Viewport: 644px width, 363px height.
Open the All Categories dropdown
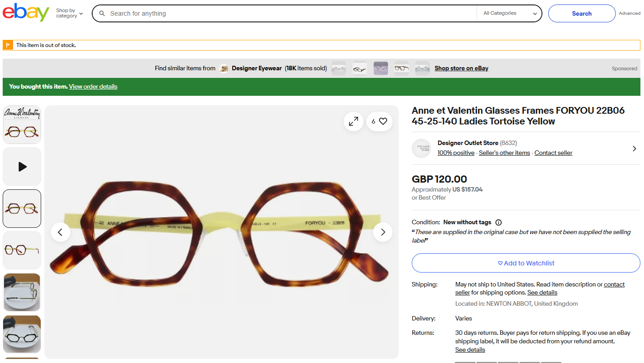(x=510, y=13)
